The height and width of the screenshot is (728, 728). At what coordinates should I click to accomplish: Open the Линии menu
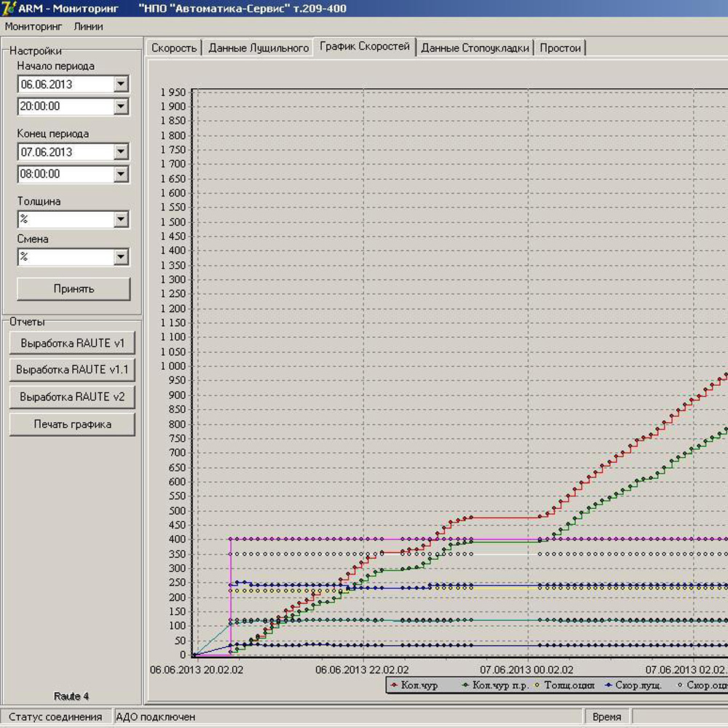point(88,26)
